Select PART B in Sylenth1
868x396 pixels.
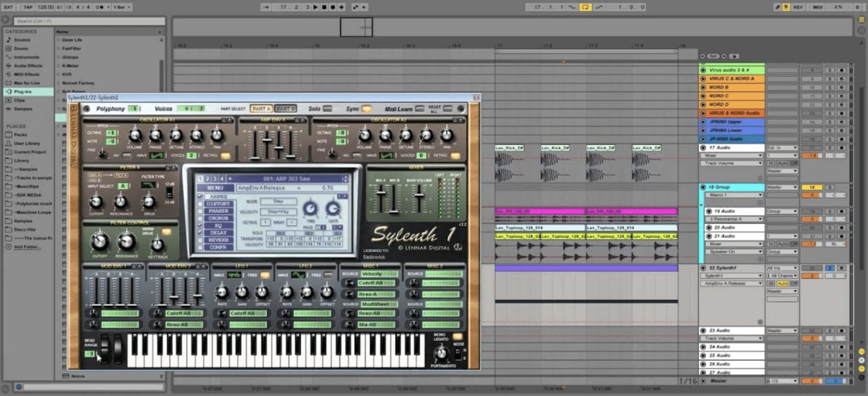(285, 109)
